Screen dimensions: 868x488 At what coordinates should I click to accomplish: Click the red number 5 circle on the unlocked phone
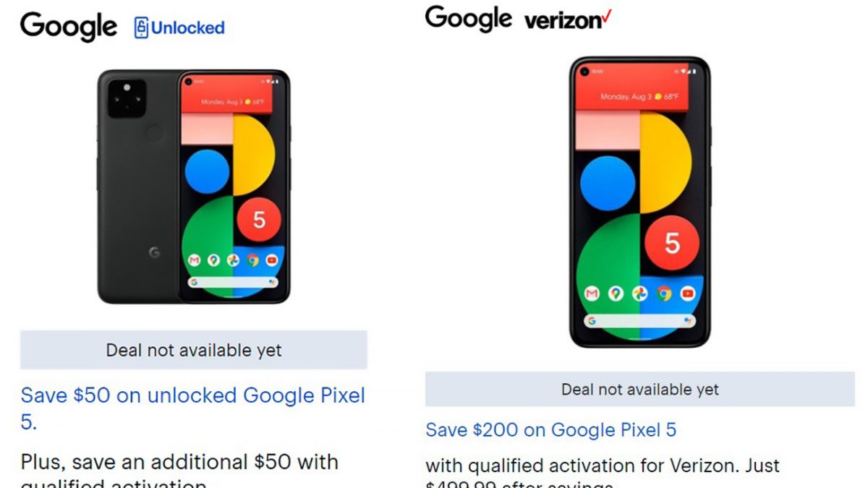tap(259, 220)
